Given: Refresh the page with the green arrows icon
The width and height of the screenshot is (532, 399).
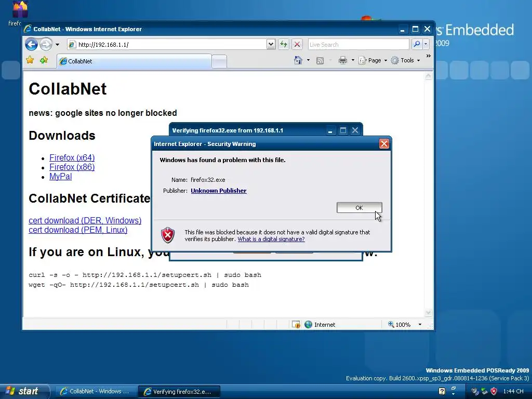Looking at the screenshot, I should click(x=284, y=45).
